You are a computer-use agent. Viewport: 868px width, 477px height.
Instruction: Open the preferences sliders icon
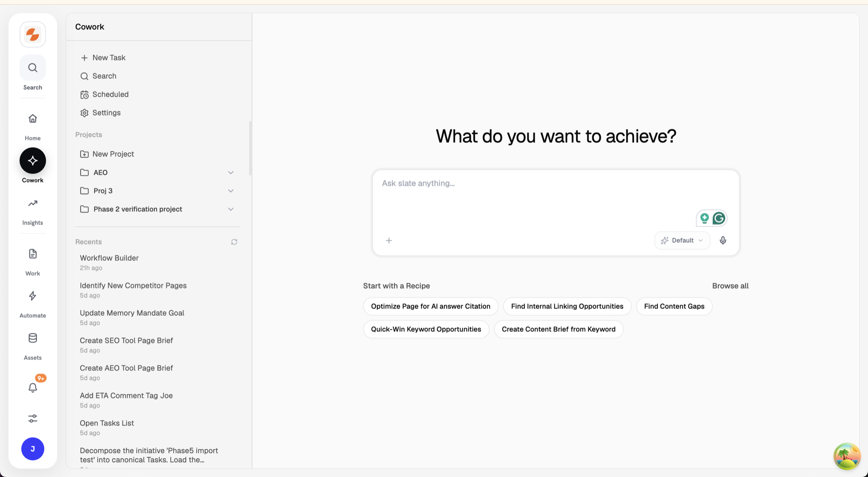(x=33, y=418)
